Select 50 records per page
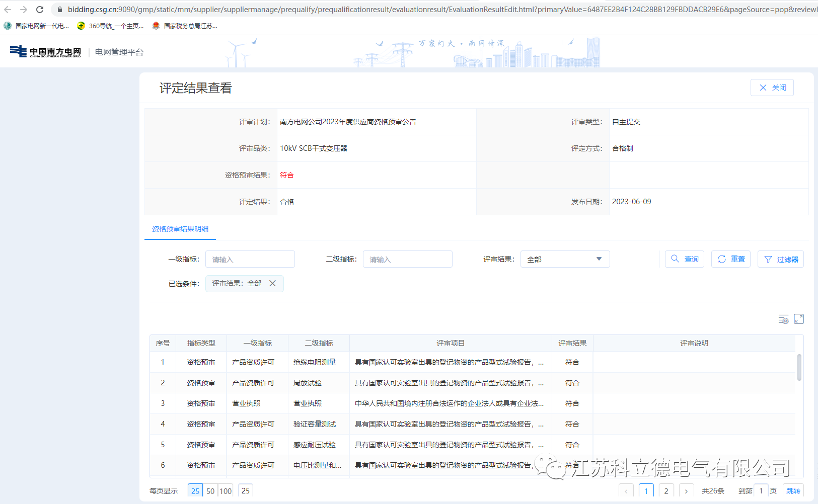Screen dimensions: 818x504 [x=210, y=490]
